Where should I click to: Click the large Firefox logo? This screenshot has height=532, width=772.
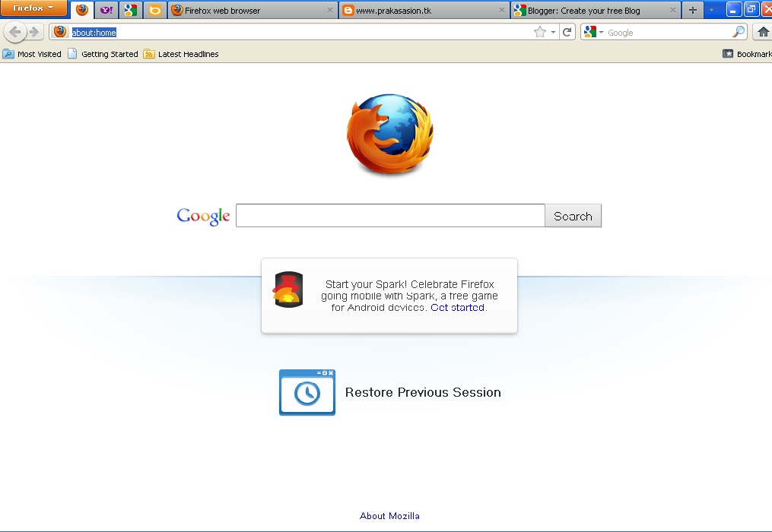(x=390, y=134)
